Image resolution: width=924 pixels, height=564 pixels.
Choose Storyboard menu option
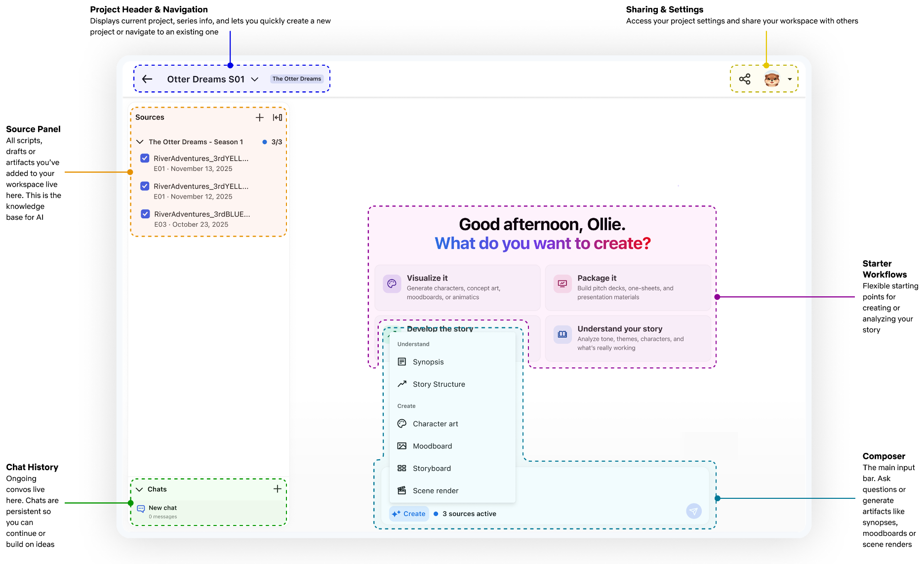(453, 468)
